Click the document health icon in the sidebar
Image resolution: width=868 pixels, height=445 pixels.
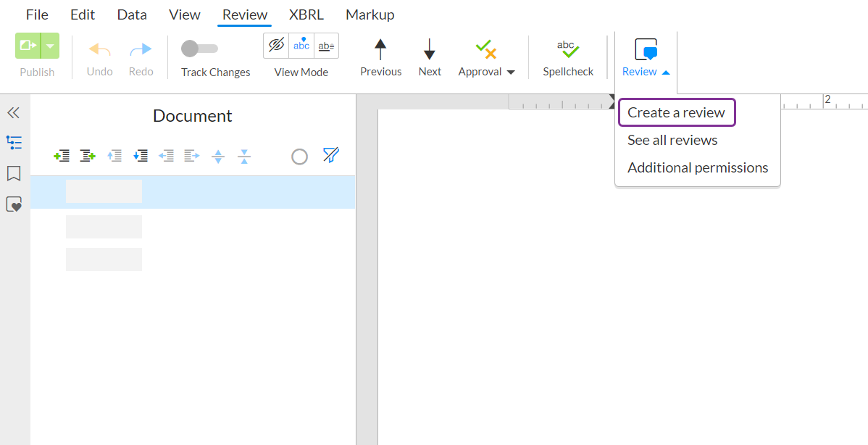click(x=14, y=204)
